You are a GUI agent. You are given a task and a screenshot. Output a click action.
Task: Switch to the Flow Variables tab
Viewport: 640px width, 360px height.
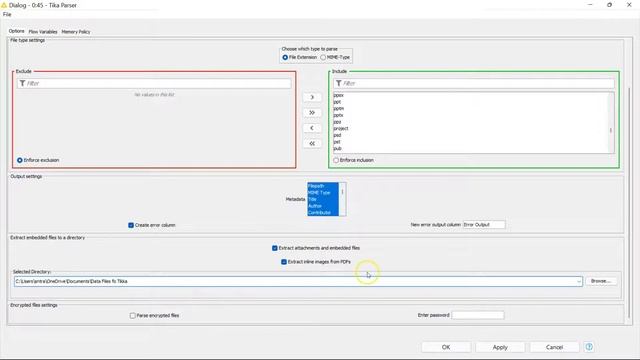[43, 32]
